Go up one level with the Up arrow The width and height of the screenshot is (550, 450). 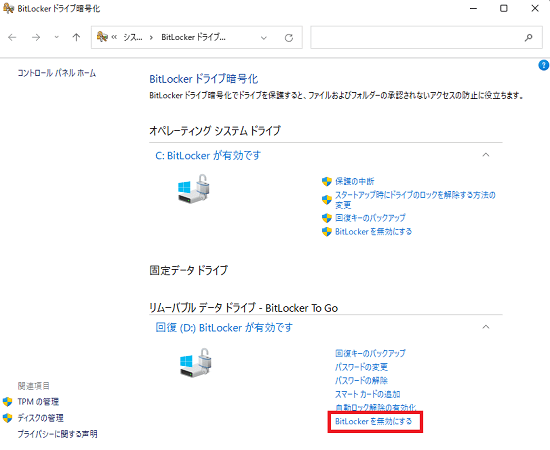tap(76, 37)
